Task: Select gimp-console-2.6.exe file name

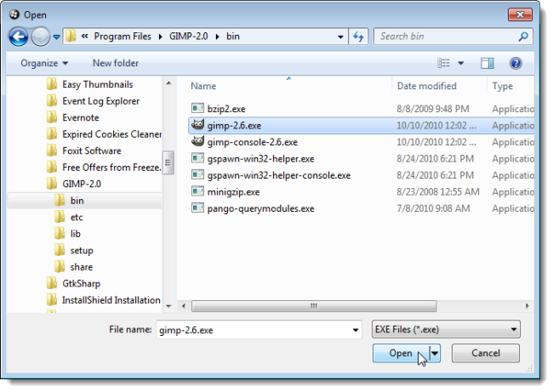Action: (253, 142)
